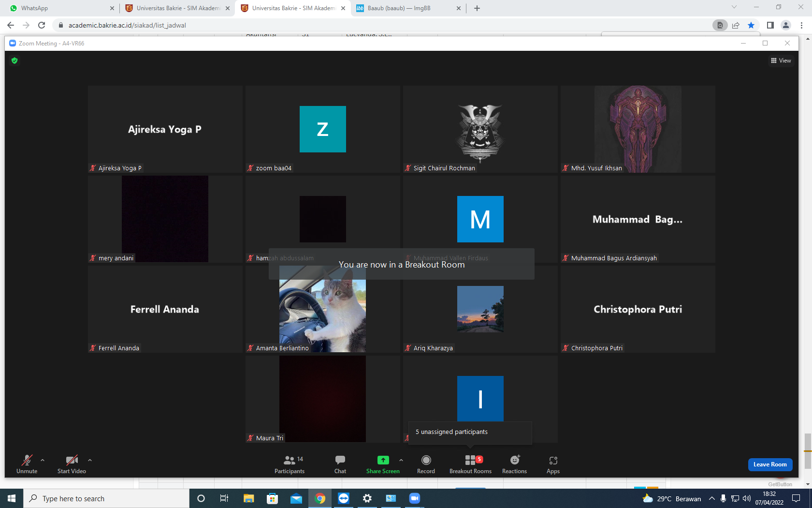Open clock and calendar at 18:32
Viewport: 812px width, 508px height.
click(769, 498)
